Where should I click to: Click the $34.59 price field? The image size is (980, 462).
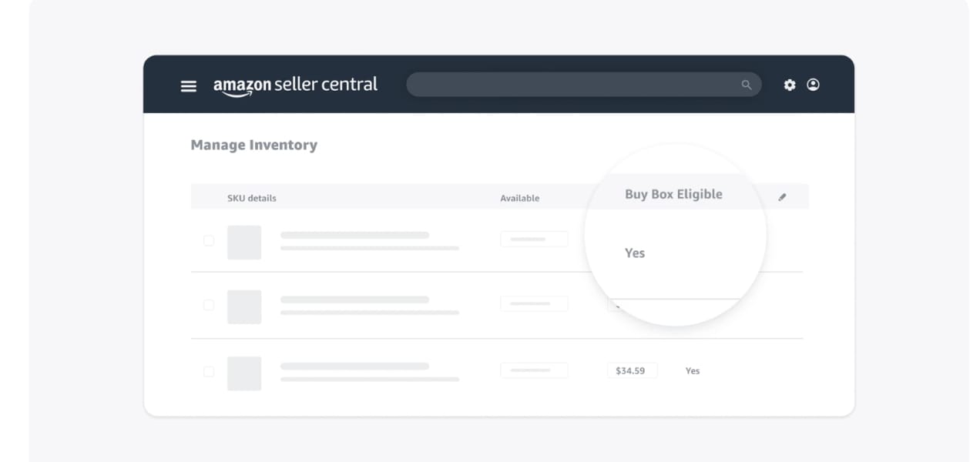coord(632,370)
